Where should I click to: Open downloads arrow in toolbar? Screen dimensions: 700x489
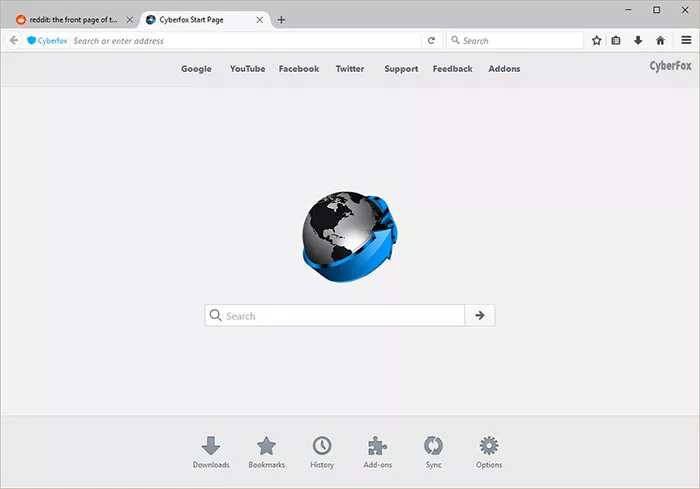[638, 41]
